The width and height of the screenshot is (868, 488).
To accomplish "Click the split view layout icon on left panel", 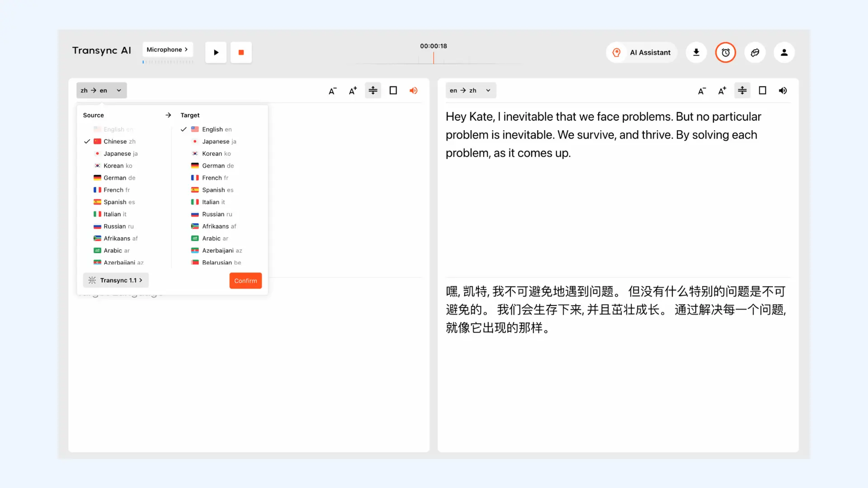I will click(373, 90).
